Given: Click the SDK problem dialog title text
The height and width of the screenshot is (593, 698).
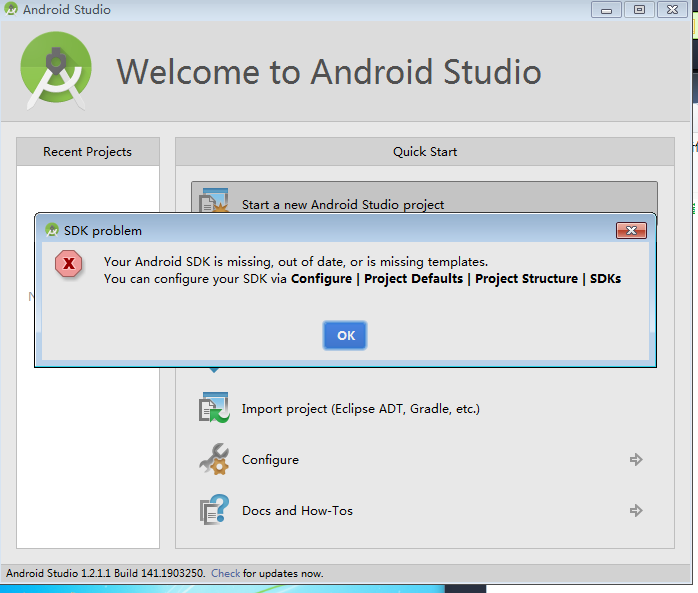Looking at the screenshot, I should point(103,231).
